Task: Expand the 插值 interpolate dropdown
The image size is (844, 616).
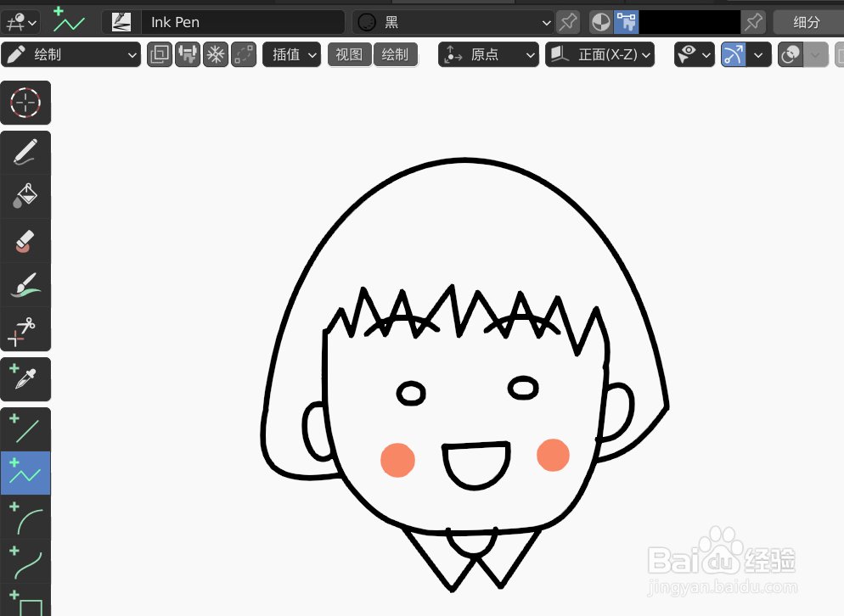Action: pyautogui.click(x=292, y=54)
